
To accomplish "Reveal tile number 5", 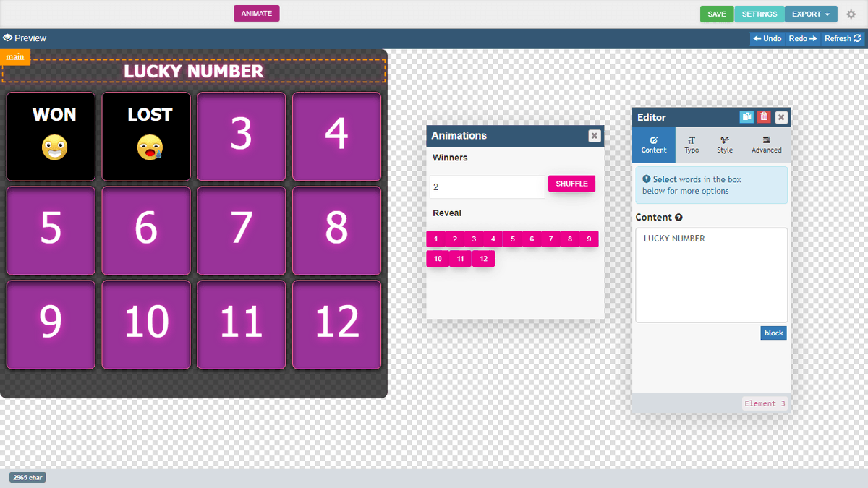I will point(513,239).
